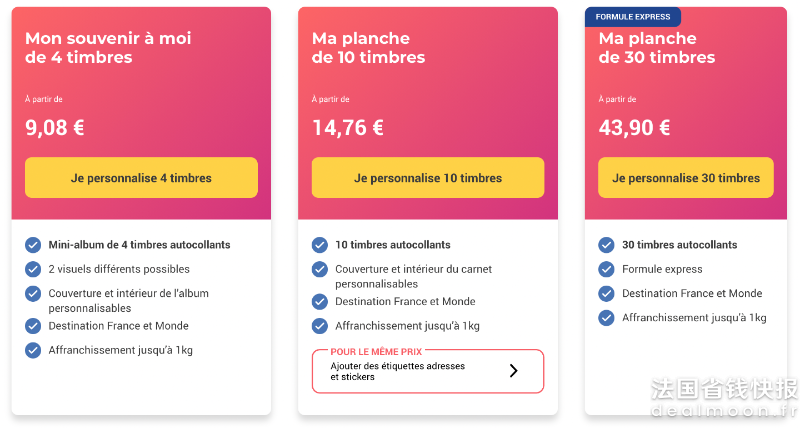This screenshot has height=428, width=800.
Task: Click the 'Je personnalise 4 timbres' button
Action: (x=141, y=178)
